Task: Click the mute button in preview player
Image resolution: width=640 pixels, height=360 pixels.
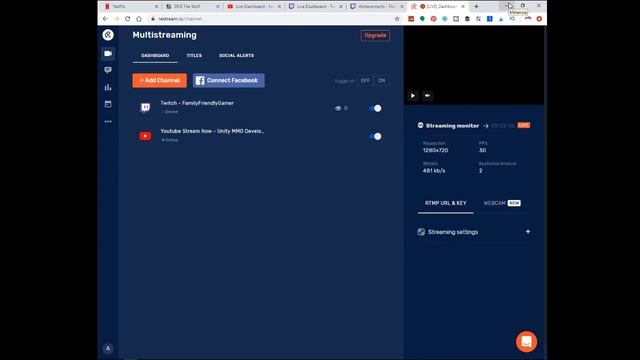Action: click(427, 96)
